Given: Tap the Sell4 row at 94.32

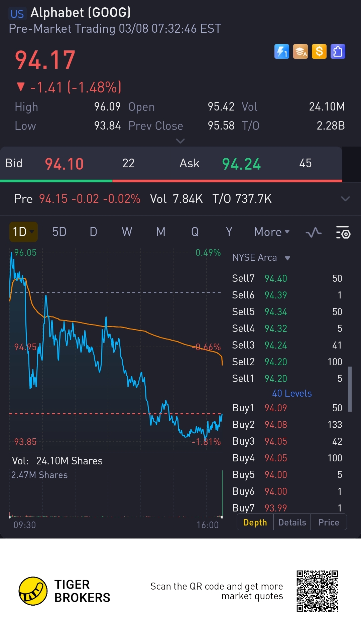Looking at the screenshot, I should [x=287, y=328].
